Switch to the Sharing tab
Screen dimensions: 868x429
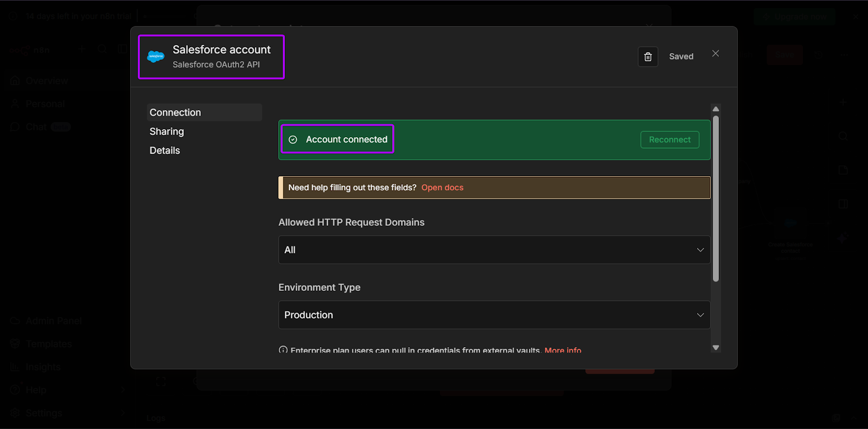click(167, 131)
